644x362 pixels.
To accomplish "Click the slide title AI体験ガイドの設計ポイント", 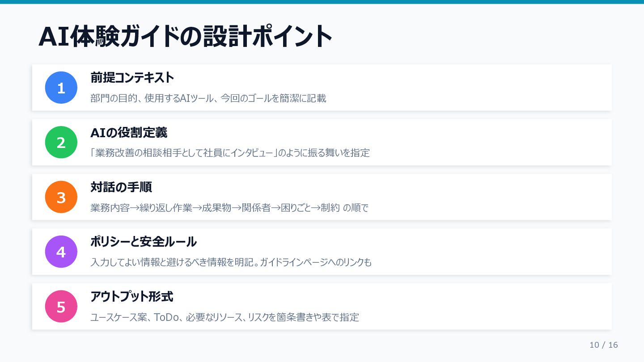I will 186,37.
